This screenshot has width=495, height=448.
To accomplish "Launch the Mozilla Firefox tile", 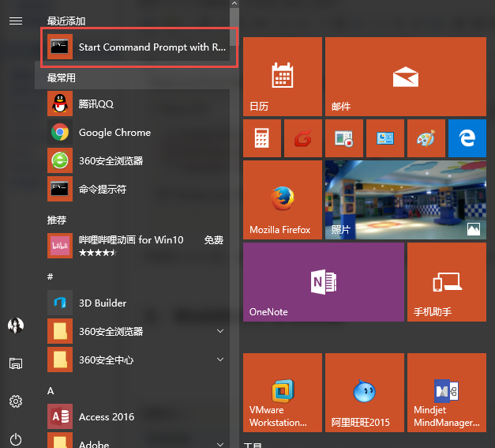I will (x=283, y=200).
